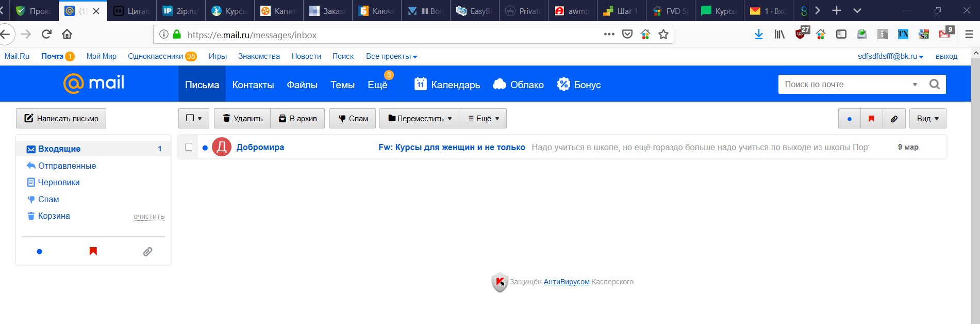Click the выход logout link
Screen dimensions: 980x324
pyautogui.click(x=946, y=56)
